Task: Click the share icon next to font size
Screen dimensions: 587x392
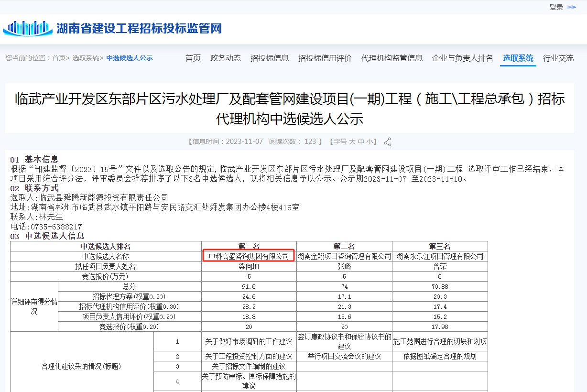Action: (388, 142)
